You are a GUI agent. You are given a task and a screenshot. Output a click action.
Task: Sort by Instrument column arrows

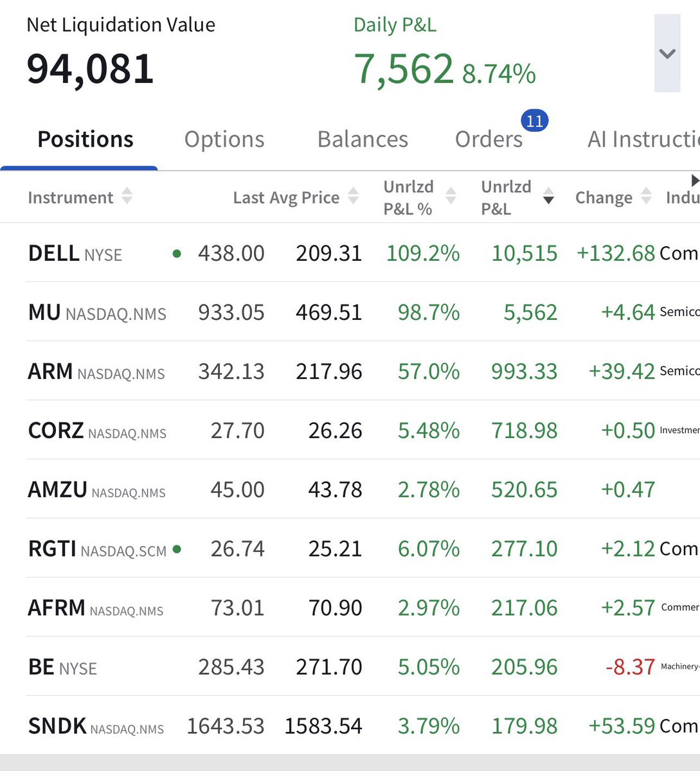[x=127, y=197]
